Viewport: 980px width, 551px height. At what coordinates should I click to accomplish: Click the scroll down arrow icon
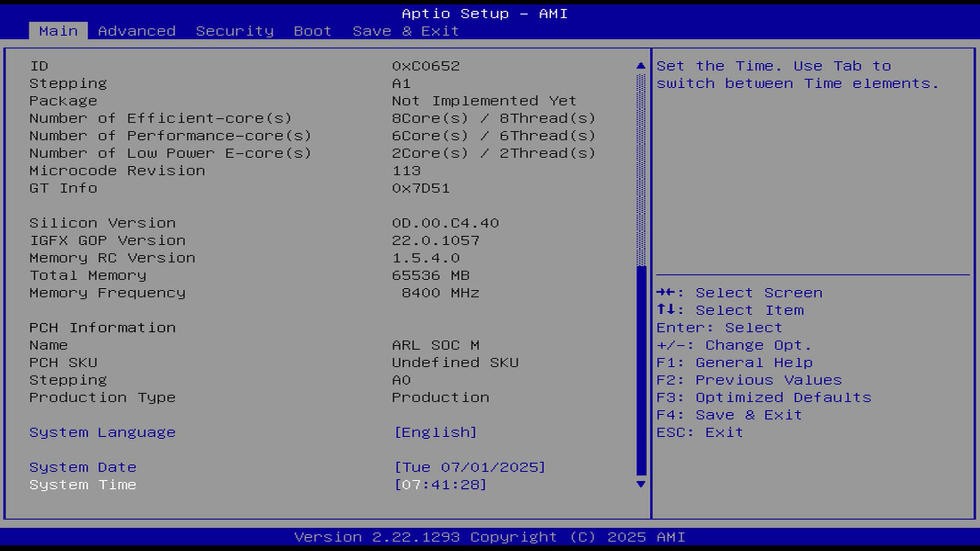(x=641, y=484)
